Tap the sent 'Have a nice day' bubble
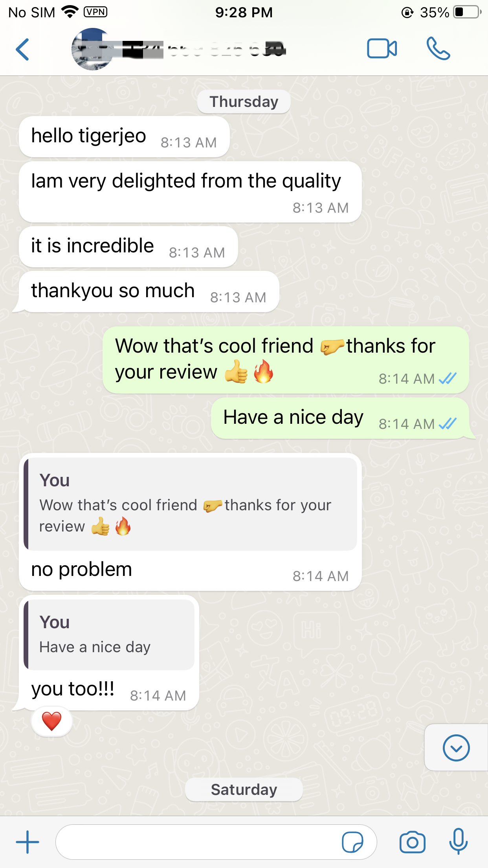Viewport: 488px width, 868px height. pos(340,418)
